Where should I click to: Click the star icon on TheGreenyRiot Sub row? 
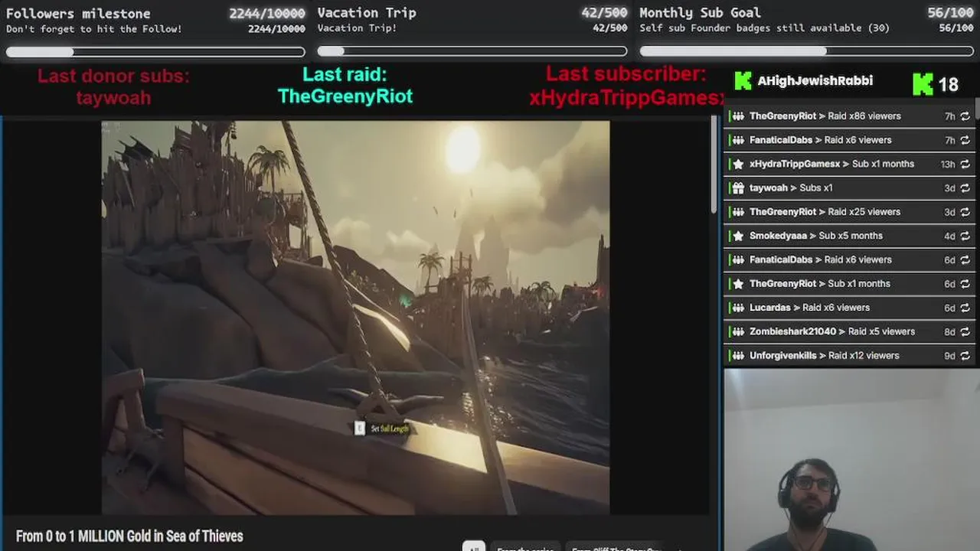coord(738,283)
